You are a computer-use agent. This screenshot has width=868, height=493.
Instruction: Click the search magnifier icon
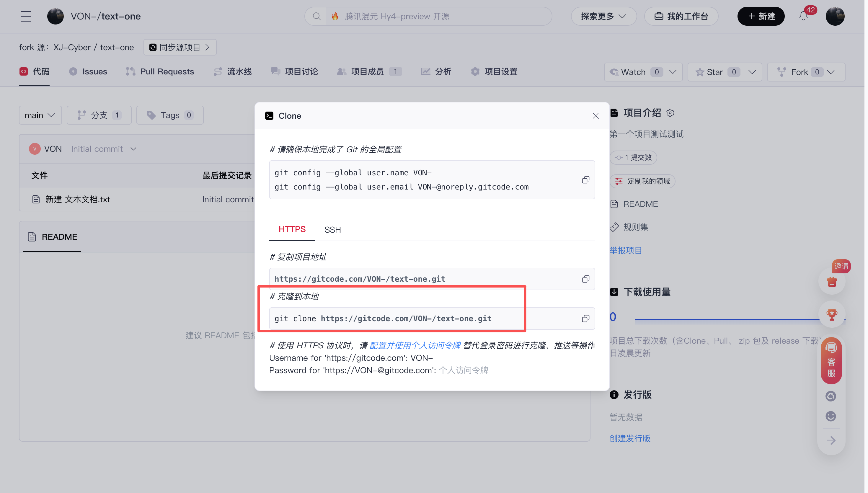(x=316, y=16)
